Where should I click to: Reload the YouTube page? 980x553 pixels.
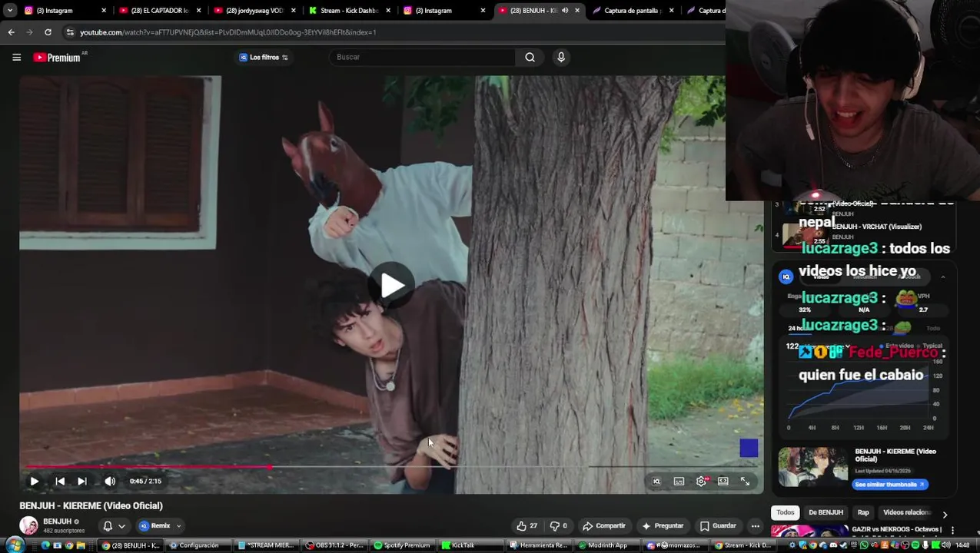[x=48, y=32]
